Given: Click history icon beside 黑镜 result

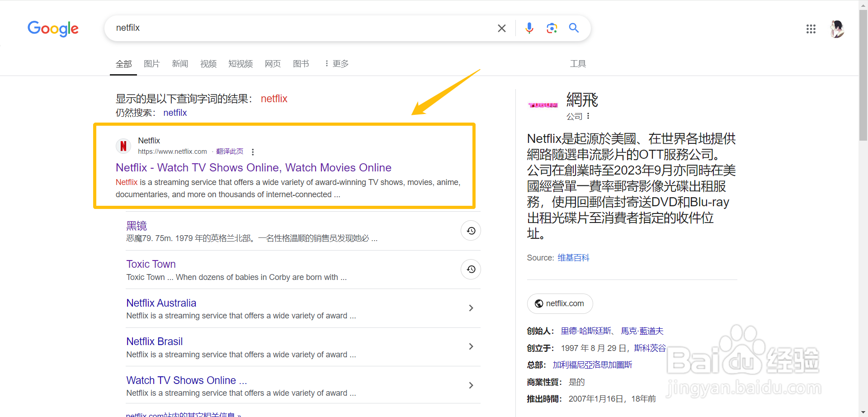Looking at the screenshot, I should click(x=471, y=231).
